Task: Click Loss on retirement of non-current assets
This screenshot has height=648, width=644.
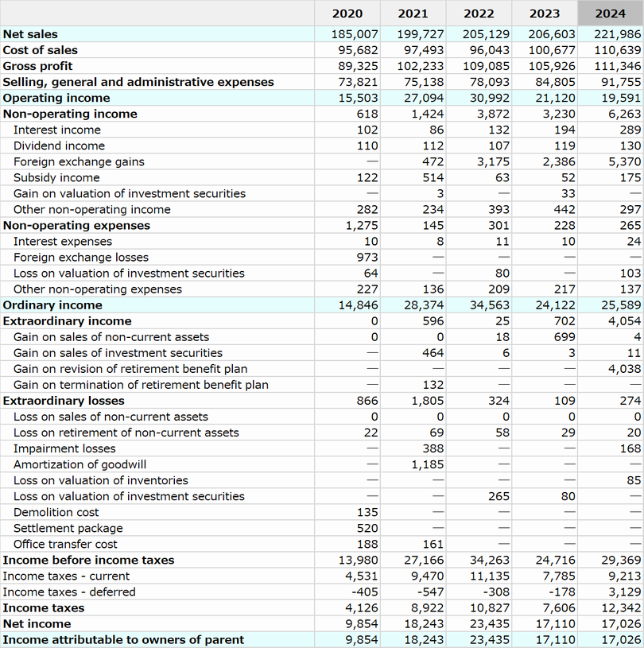Action: [x=126, y=433]
